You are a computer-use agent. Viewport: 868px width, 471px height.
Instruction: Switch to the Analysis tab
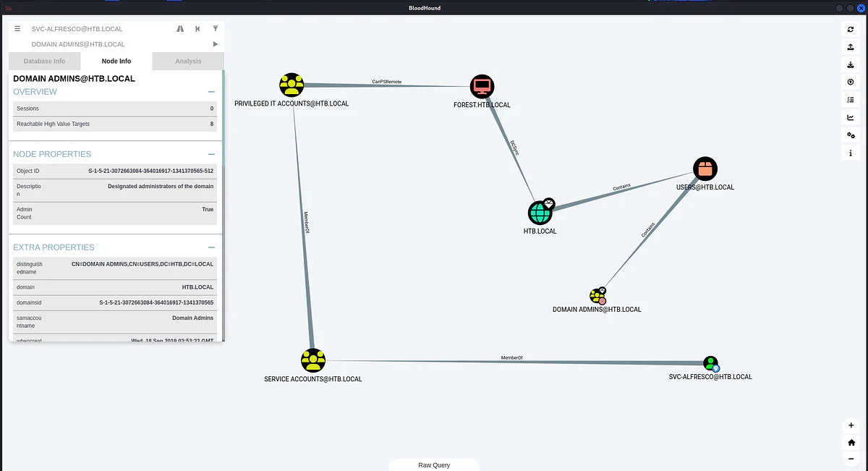click(188, 61)
